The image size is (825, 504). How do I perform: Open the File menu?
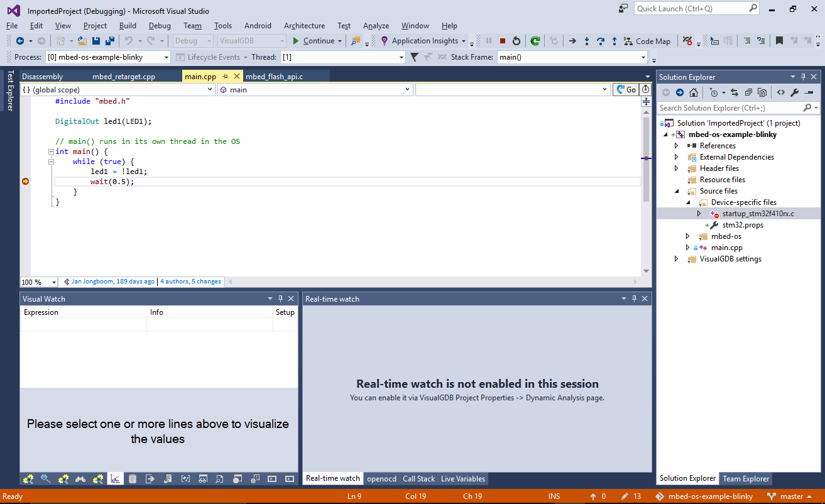12,26
